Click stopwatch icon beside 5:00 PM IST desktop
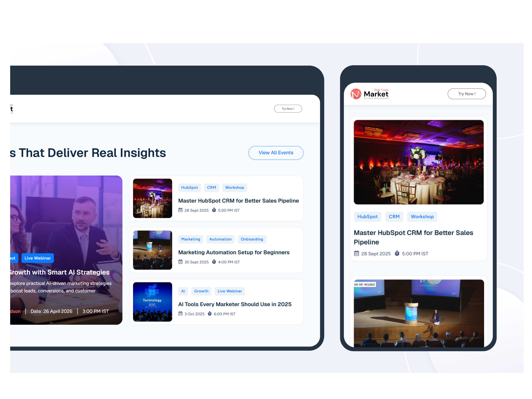This screenshot has height=399, width=532. 214,210
